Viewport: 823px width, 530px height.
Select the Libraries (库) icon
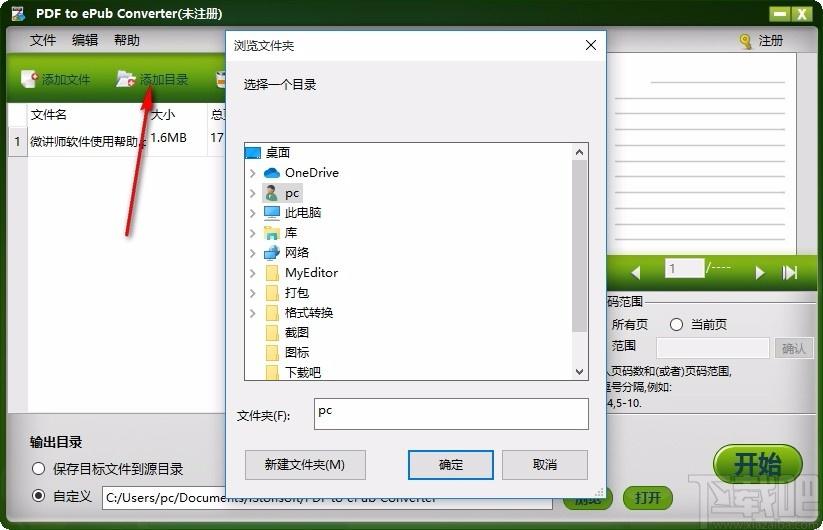(x=271, y=233)
